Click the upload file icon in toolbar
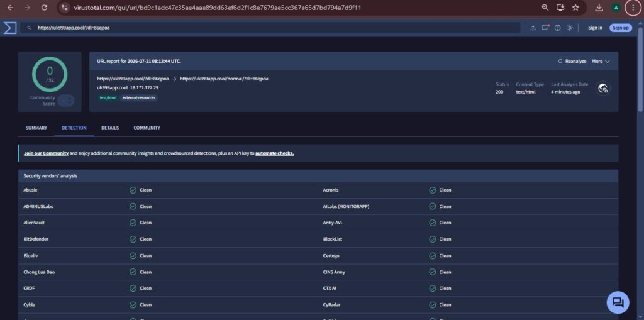The image size is (644, 320). pyautogui.click(x=533, y=28)
